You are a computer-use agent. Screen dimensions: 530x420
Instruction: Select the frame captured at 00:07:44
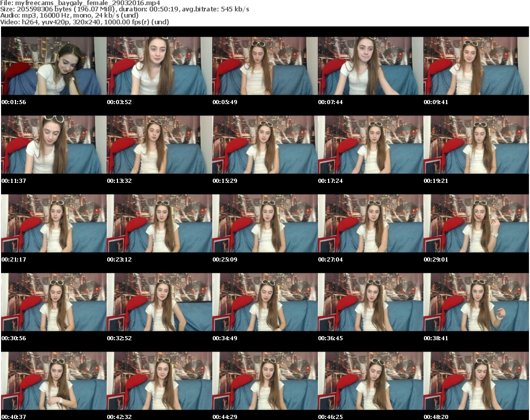[x=371, y=66]
